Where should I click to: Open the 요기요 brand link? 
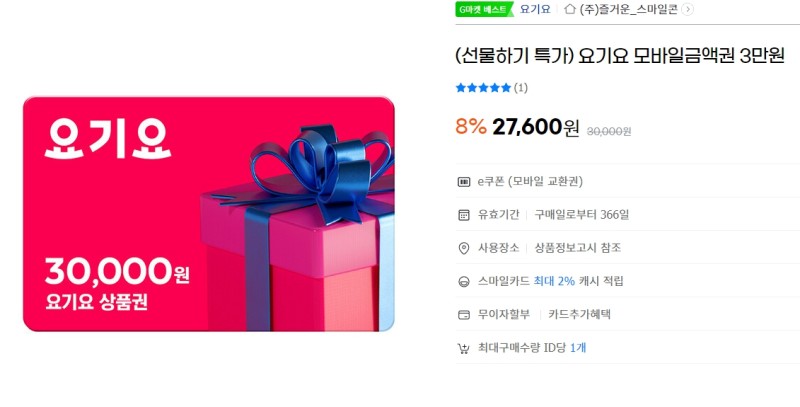tap(535, 9)
